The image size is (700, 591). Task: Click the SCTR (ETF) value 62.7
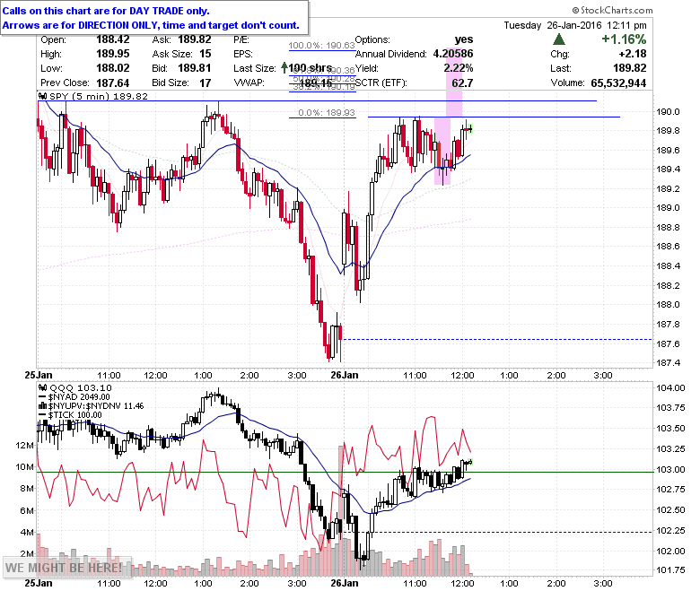pos(462,83)
